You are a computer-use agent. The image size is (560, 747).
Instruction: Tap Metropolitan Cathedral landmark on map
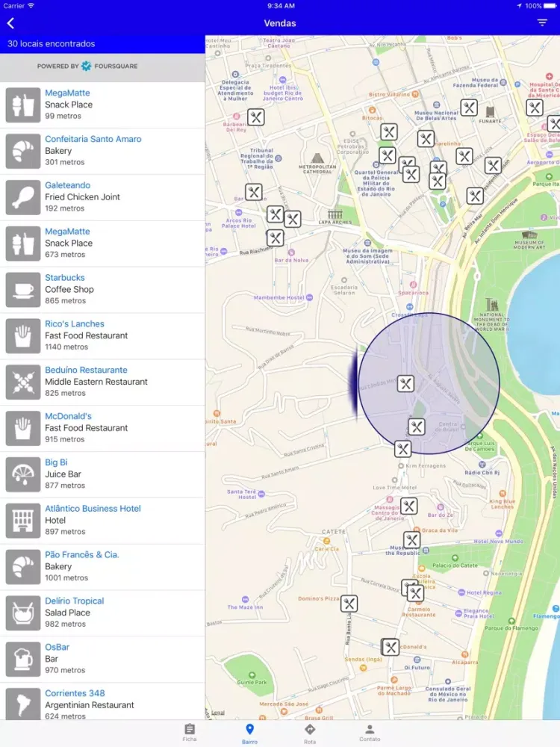[317, 162]
